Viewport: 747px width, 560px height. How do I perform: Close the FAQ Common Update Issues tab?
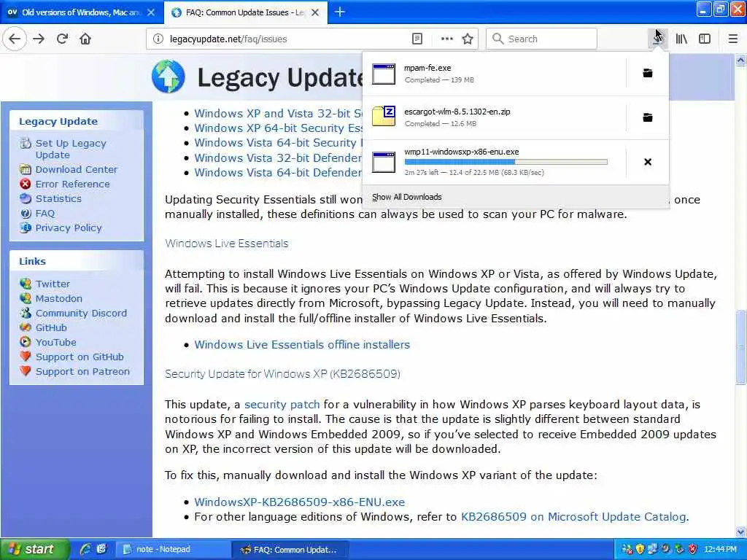315,12
